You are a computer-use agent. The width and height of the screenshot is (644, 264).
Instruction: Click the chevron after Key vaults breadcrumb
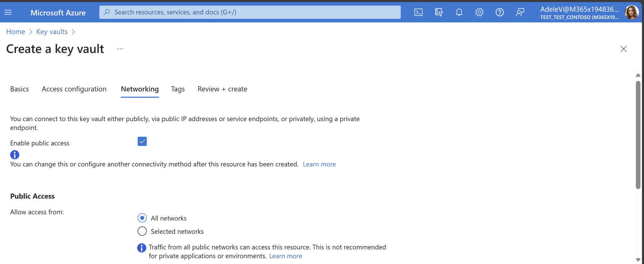[73, 32]
